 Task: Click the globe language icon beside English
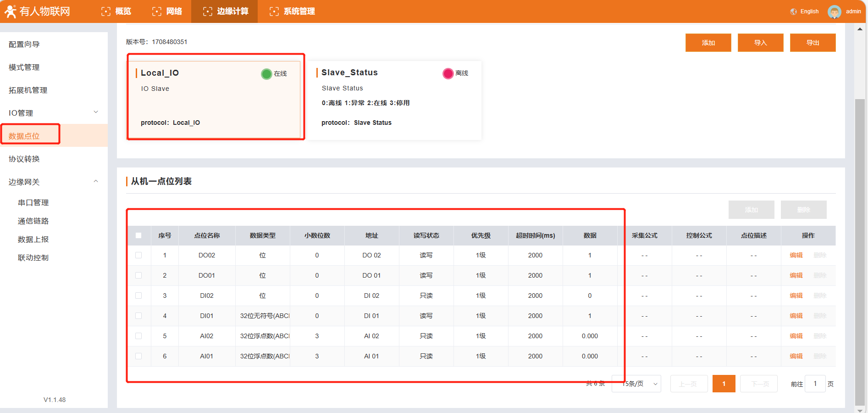pyautogui.click(x=793, y=11)
